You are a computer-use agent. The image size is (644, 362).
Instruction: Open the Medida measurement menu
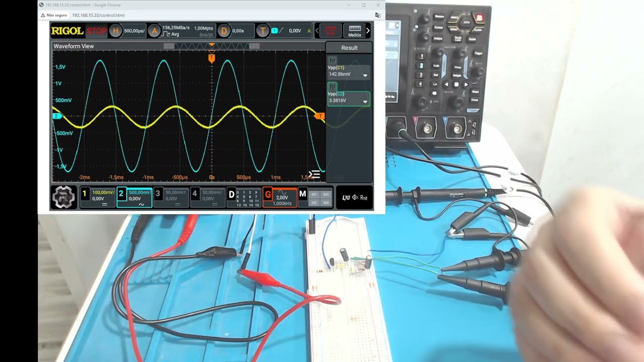[x=355, y=31]
